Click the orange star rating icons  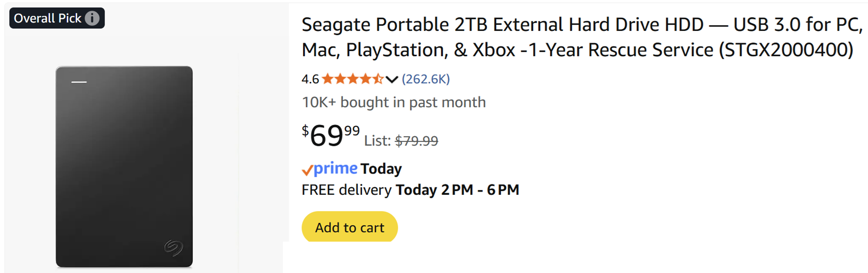pyautogui.click(x=352, y=79)
